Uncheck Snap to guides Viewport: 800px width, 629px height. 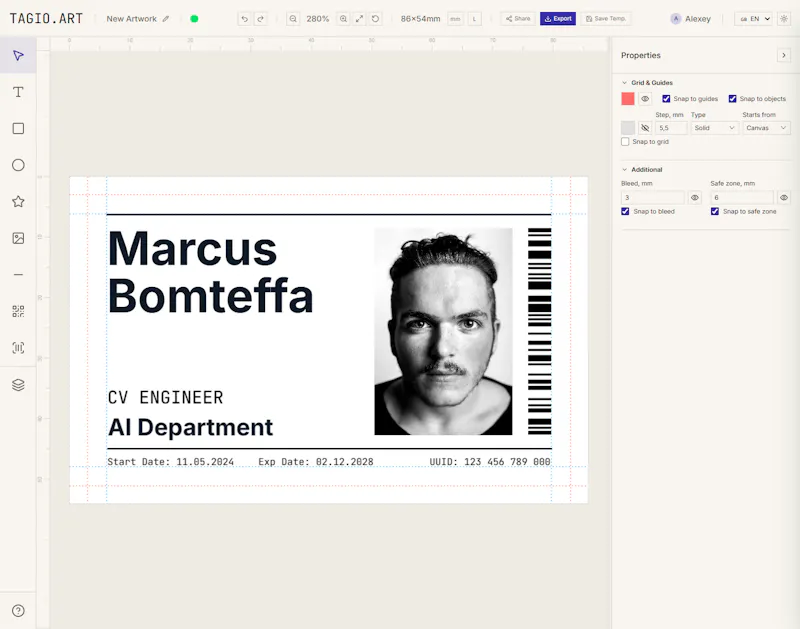pos(666,99)
